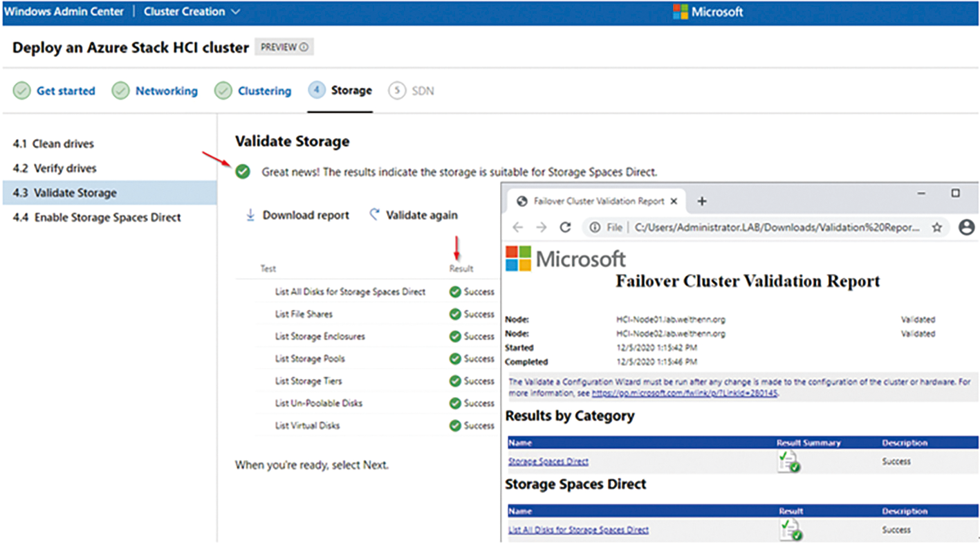Screen dimensions: 980x545
Task: Click Microsoft logo in validation report
Action: pos(566,259)
